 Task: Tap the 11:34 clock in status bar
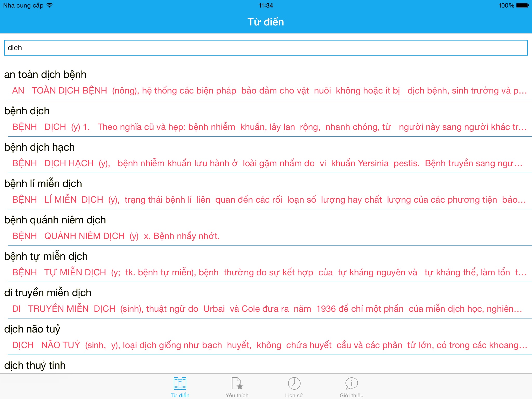[266, 5]
